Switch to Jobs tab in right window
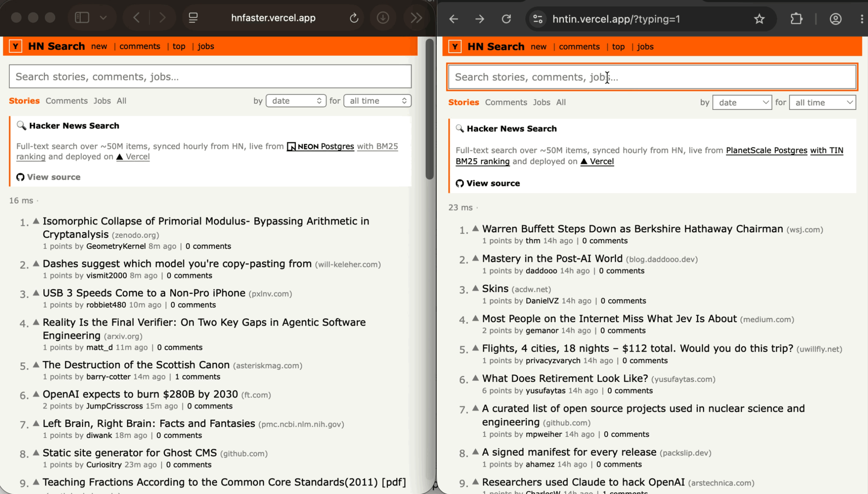Screen dimensions: 868x494 click(x=541, y=102)
